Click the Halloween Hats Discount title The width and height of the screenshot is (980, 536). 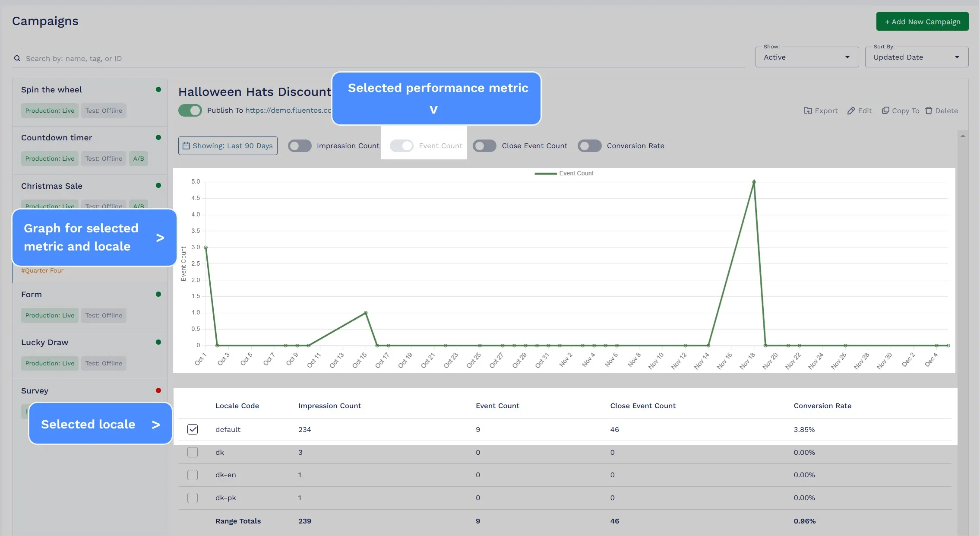point(255,92)
